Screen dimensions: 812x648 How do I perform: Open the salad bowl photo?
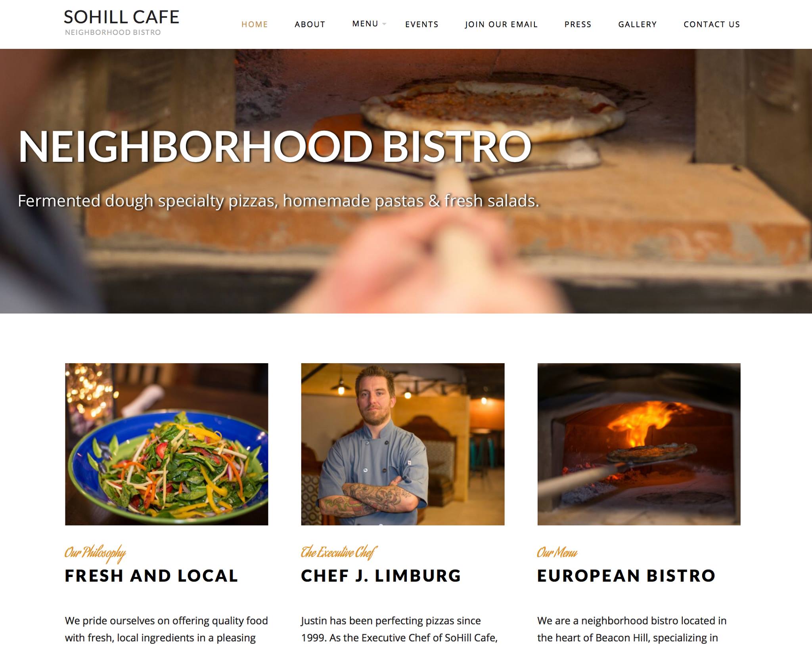coord(167,444)
